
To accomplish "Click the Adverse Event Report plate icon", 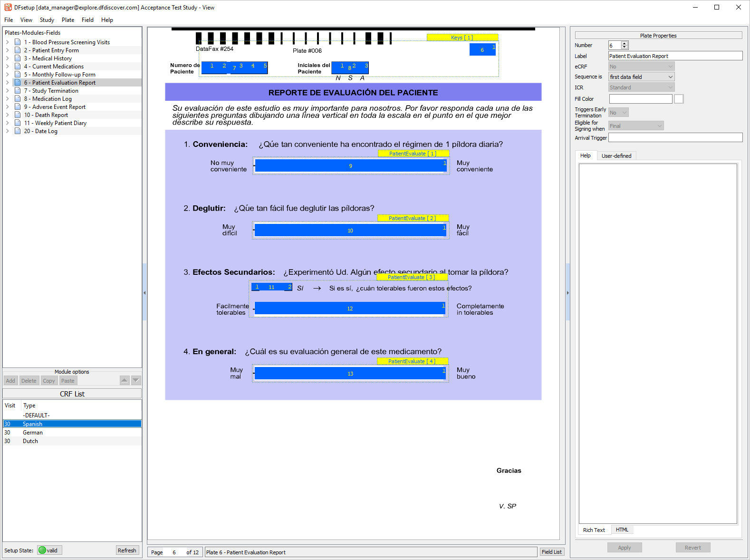I will tap(18, 107).
